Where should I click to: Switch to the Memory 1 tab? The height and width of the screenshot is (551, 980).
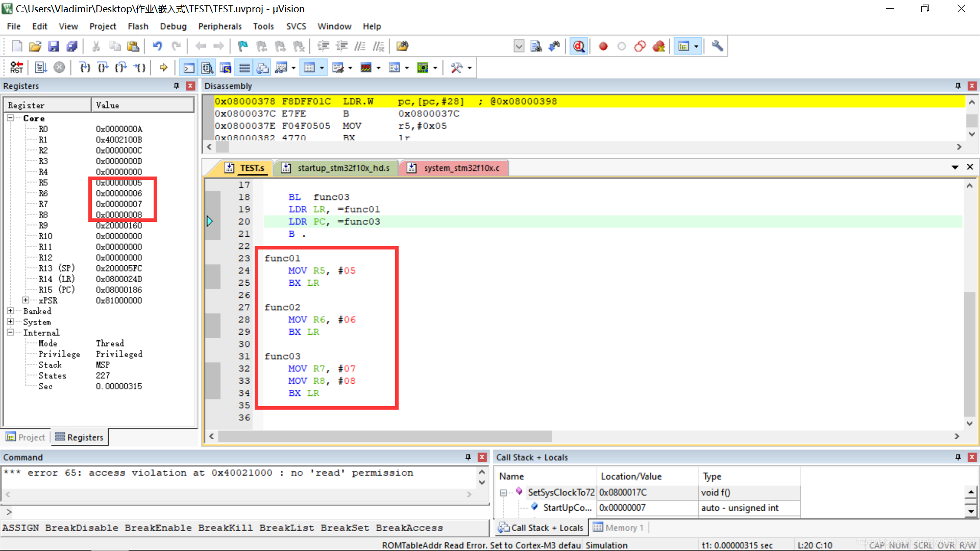(618, 528)
